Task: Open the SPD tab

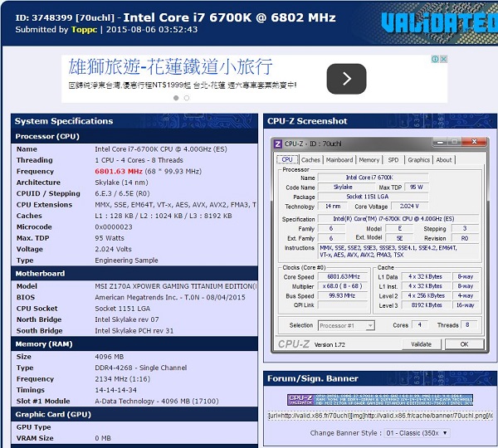Action: (x=393, y=160)
